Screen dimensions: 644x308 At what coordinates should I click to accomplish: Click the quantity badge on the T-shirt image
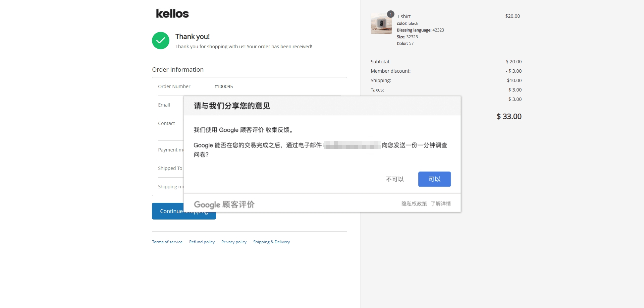pyautogui.click(x=390, y=14)
